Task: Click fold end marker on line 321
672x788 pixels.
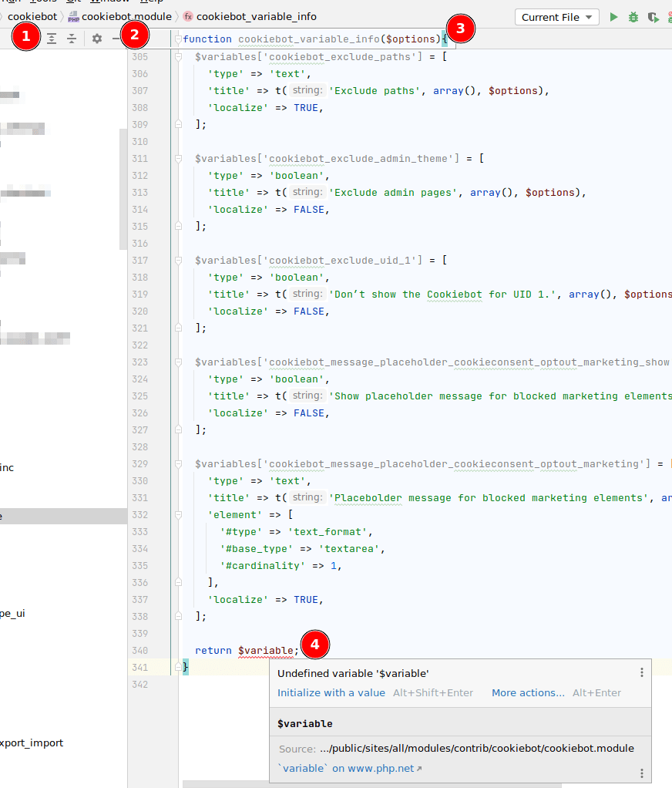Action: [x=178, y=328]
